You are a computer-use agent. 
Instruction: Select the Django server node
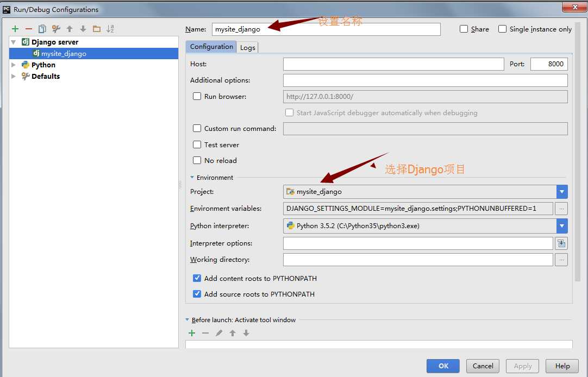[55, 42]
